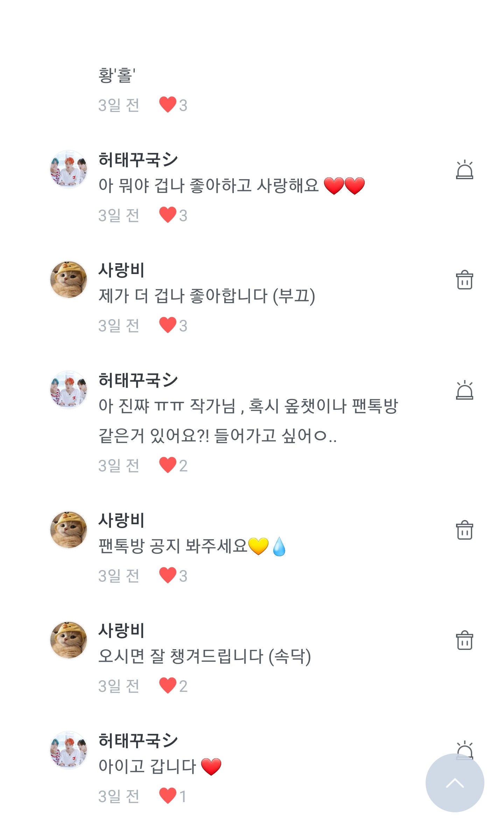Open username 사랑비 above "오시면 잘 챙겨드립니다"

pos(121,630)
